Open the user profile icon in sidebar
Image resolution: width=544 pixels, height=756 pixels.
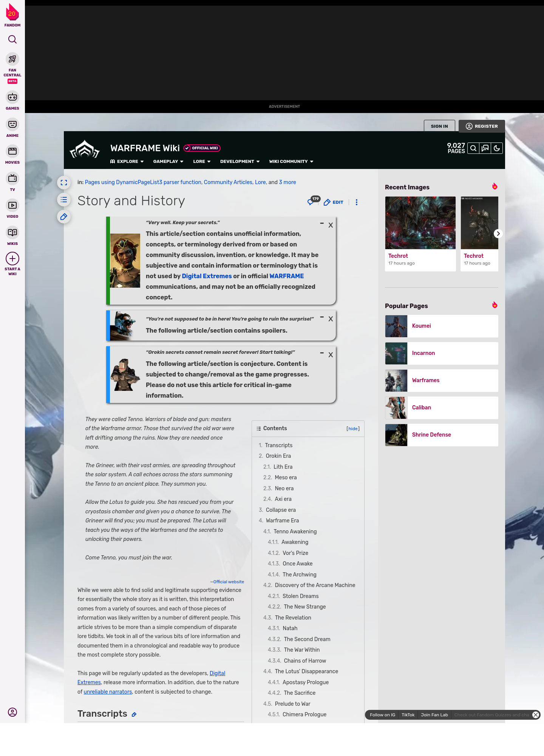pos(12,712)
